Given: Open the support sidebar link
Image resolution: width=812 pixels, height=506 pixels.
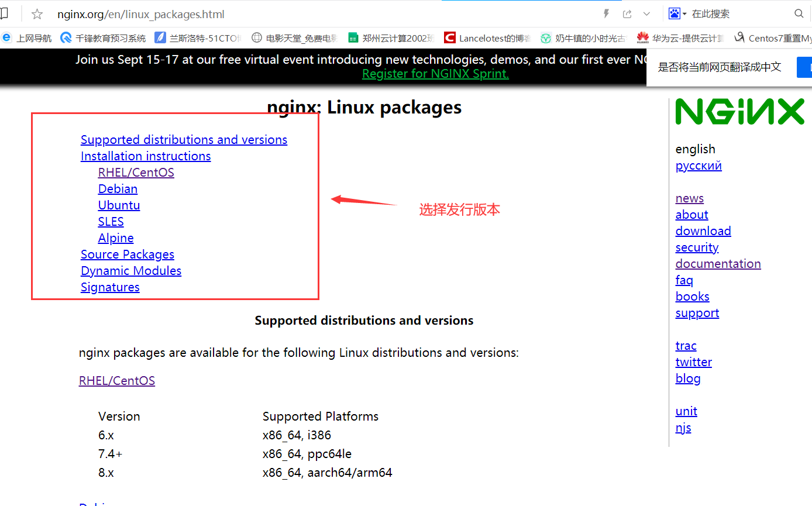Looking at the screenshot, I should pos(697,313).
